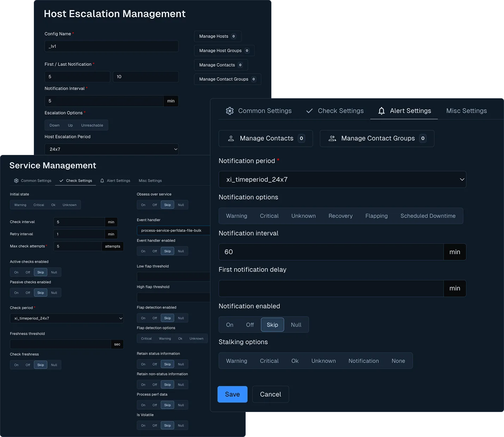Screen dimensions: 504x437
Task: Expand Check period dropdown in Service Management
Action: pyautogui.click(x=67, y=318)
